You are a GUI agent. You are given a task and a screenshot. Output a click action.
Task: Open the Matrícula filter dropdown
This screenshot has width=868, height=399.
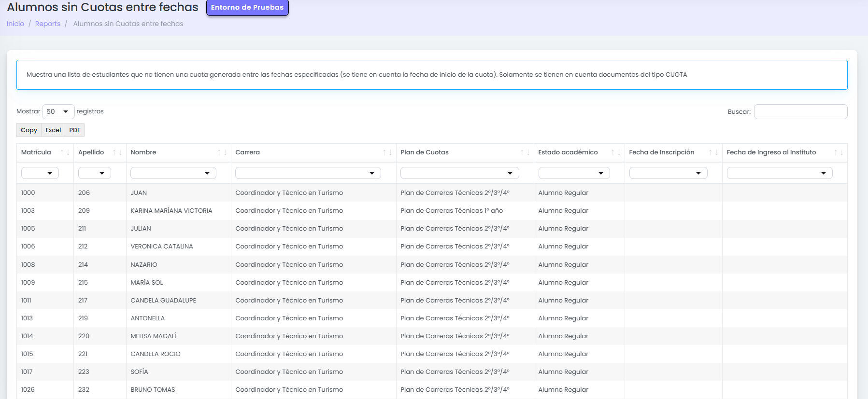(40, 173)
